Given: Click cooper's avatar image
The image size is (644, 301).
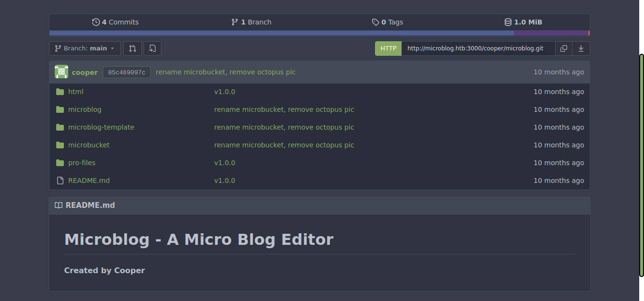Looking at the screenshot, I should tap(61, 72).
